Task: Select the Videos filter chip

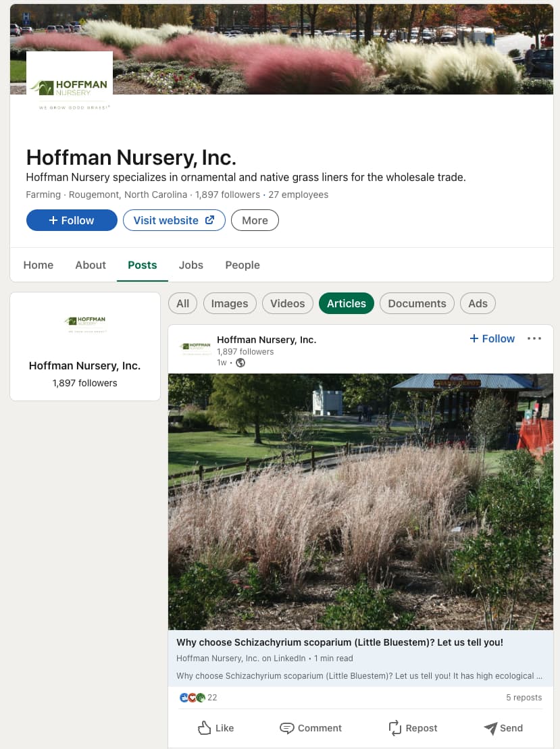Action: tap(288, 303)
